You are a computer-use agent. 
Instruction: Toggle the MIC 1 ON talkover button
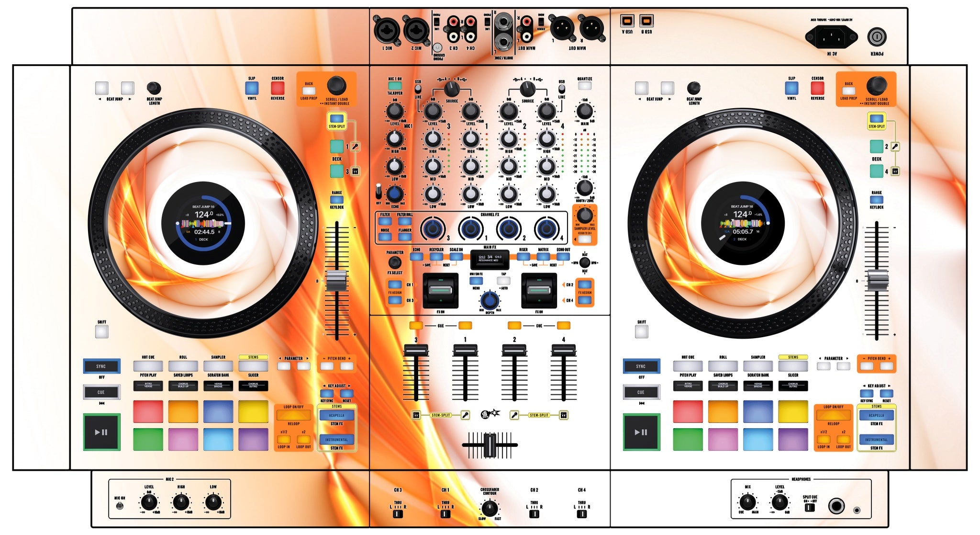coord(395,86)
